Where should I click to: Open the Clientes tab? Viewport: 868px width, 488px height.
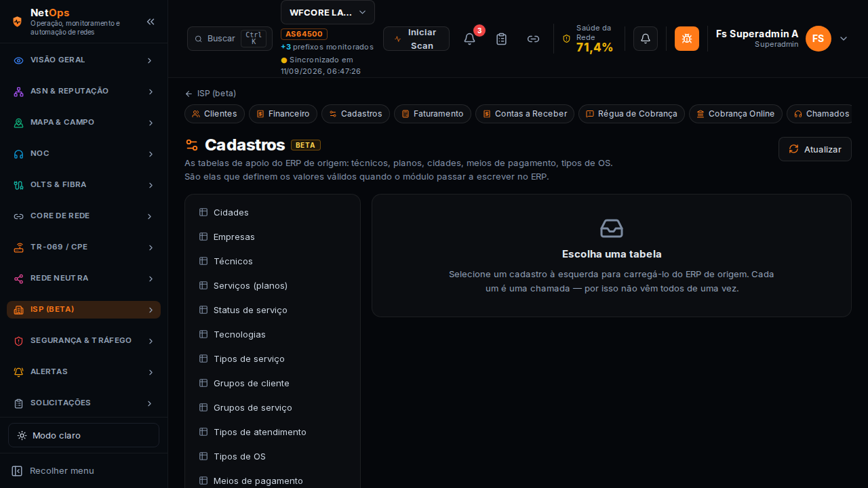point(214,114)
